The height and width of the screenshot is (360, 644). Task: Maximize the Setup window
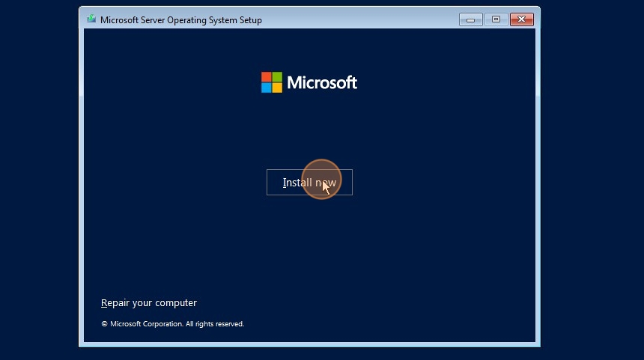pyautogui.click(x=496, y=19)
